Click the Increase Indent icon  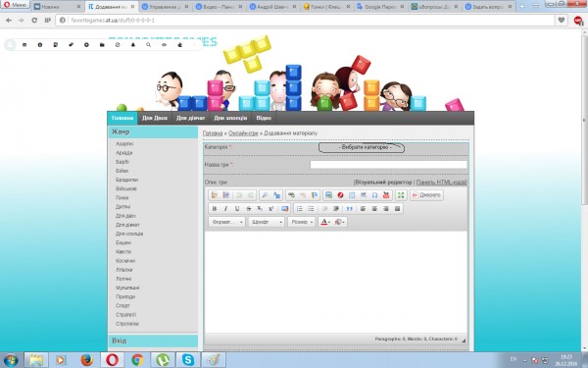[x=336, y=208]
